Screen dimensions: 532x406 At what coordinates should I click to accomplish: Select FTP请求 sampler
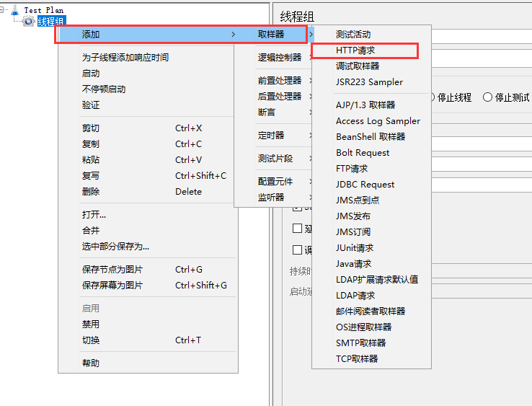coord(371,168)
